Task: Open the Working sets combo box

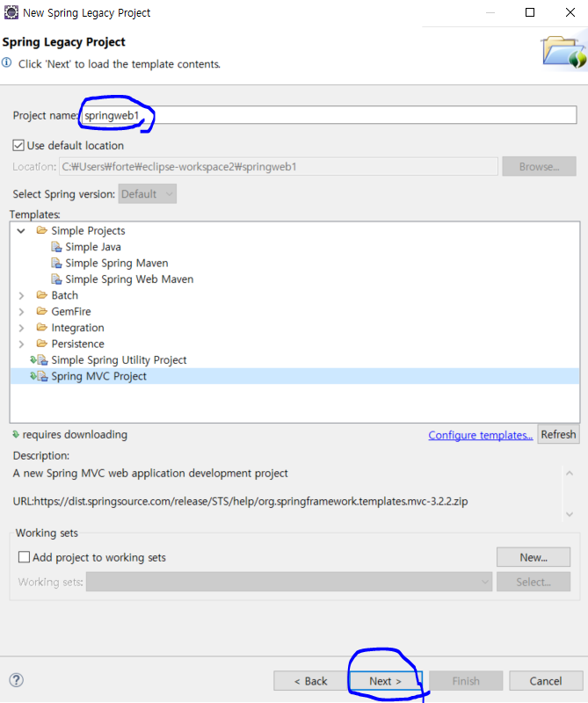Action: point(289,582)
